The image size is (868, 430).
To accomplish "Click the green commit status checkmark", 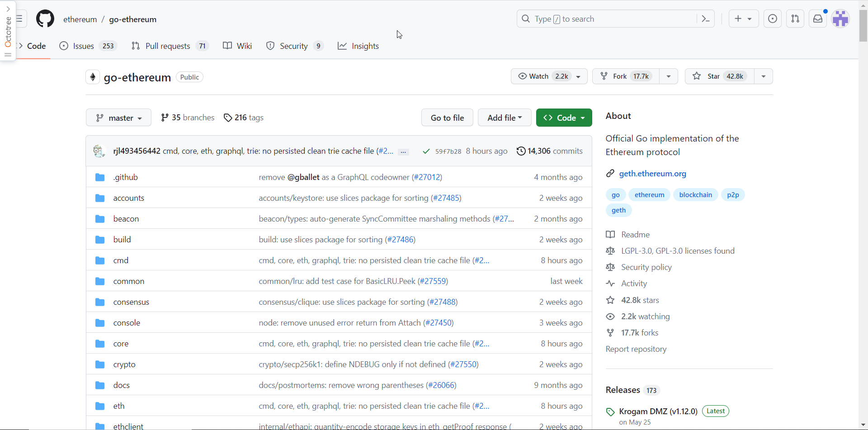I will pos(426,151).
